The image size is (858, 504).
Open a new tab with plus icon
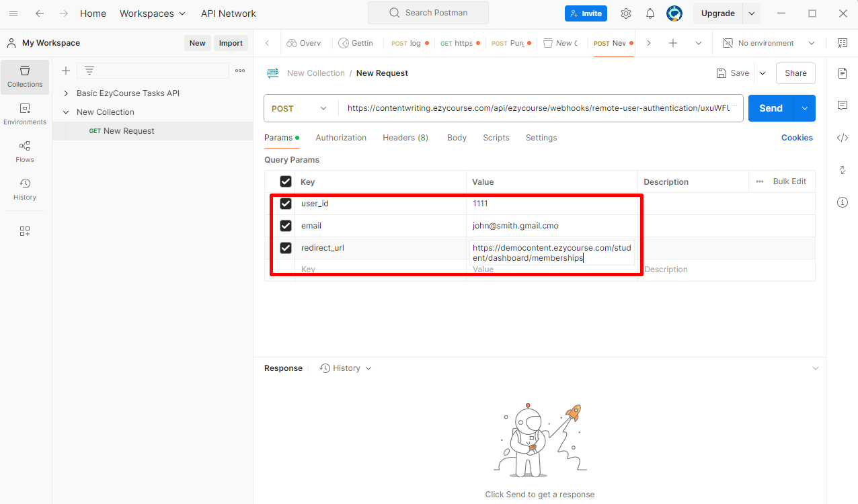coord(673,43)
